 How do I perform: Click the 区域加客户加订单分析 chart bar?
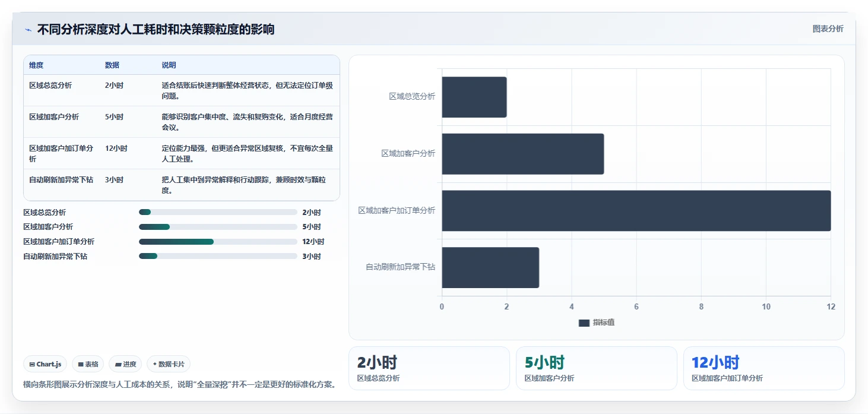[636, 211]
